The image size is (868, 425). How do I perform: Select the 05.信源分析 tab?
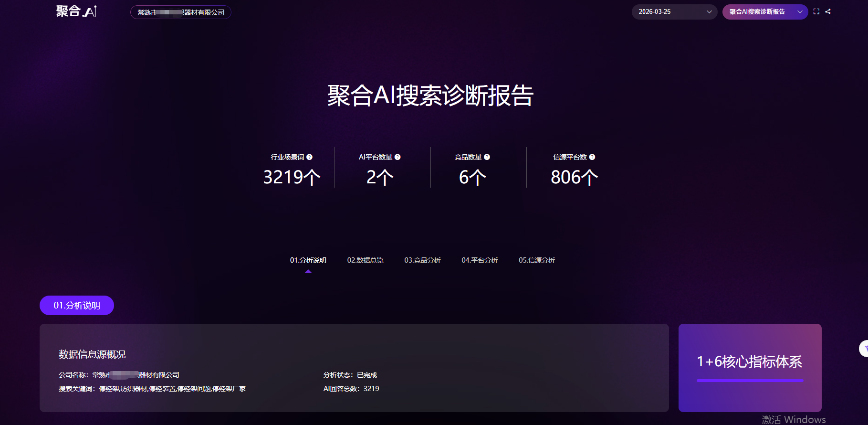point(537,260)
